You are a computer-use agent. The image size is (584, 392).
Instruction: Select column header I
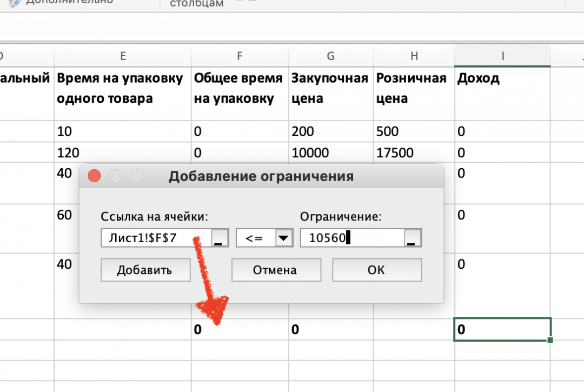point(502,56)
